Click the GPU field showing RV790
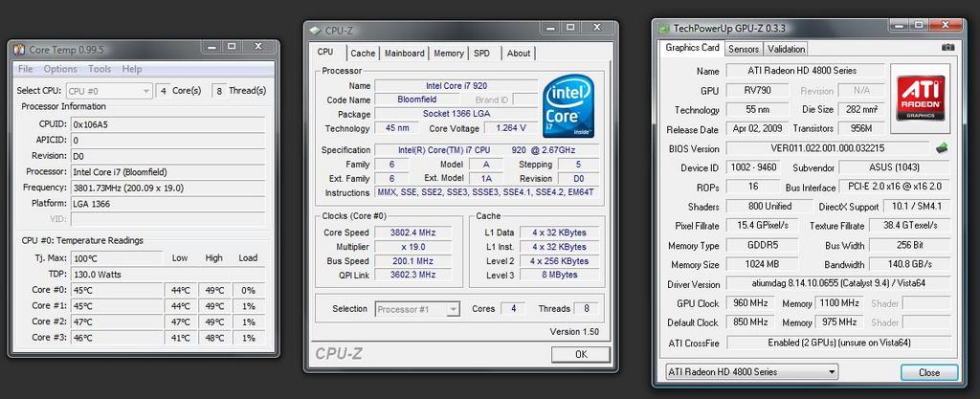 (x=758, y=91)
